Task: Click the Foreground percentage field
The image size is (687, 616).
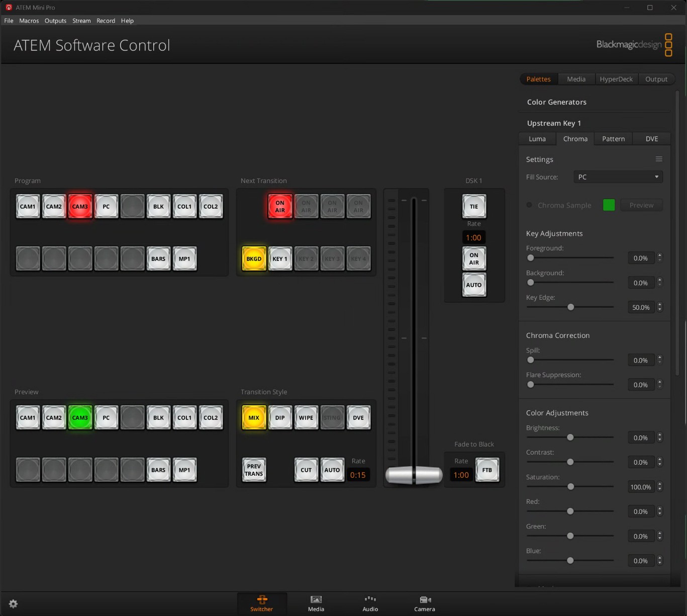Action: [641, 258]
